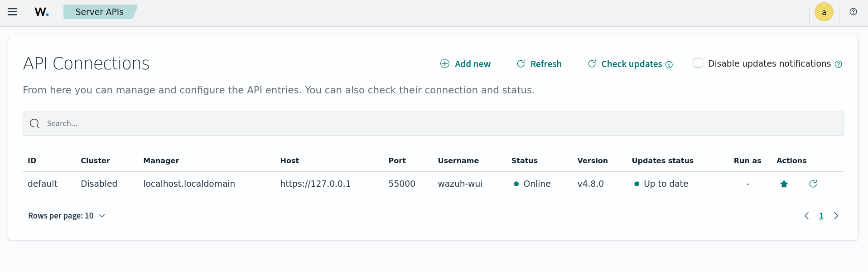Go to previous page arrow

(x=806, y=216)
